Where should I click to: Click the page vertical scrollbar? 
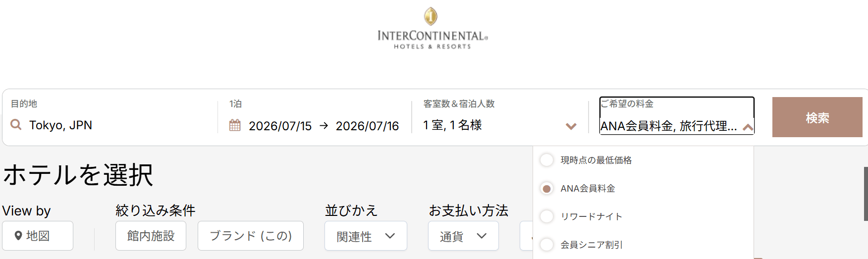(866, 194)
